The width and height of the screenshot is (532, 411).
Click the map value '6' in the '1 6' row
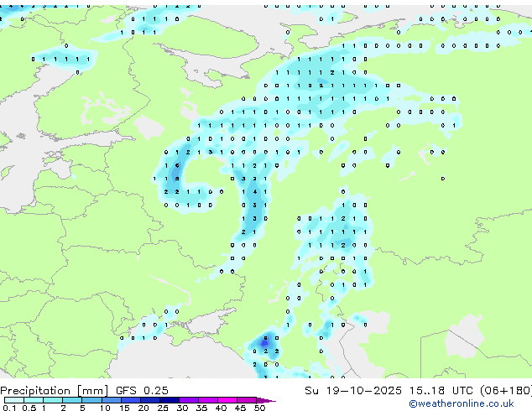[x=177, y=165]
